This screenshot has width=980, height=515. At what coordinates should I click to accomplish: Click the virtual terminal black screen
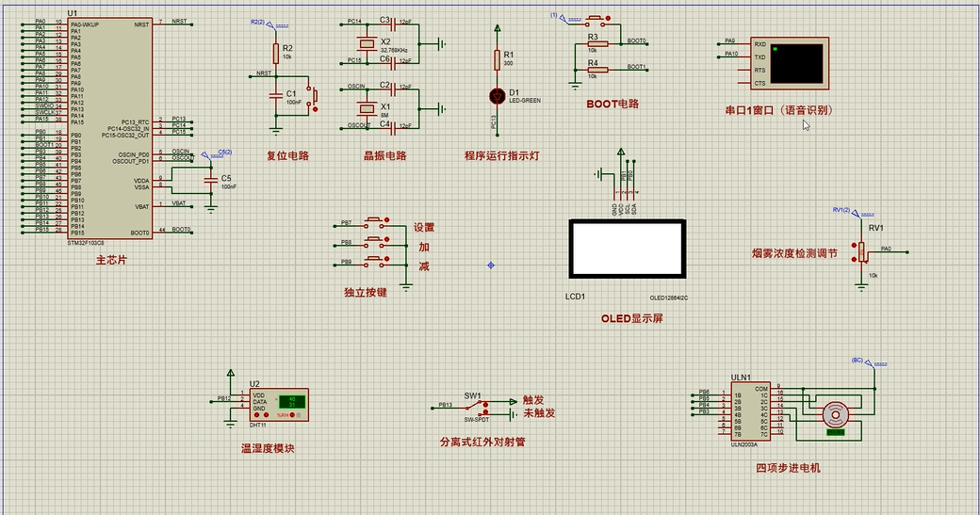(796, 63)
